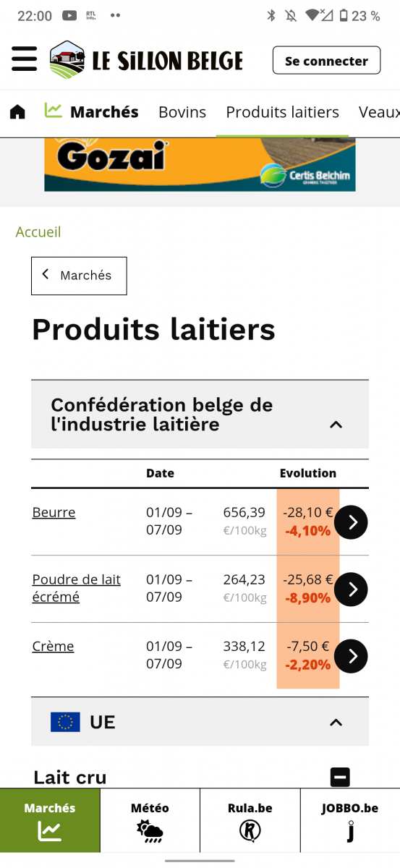The image size is (400, 868).
Task: Collapse the UE section
Action: pyautogui.click(x=200, y=722)
